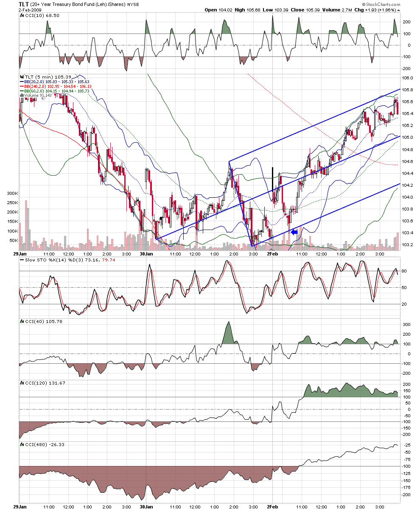Click the 30Jan date marker on bottom axis
Image resolution: width=420 pixels, height=511 pixels.
146,507
